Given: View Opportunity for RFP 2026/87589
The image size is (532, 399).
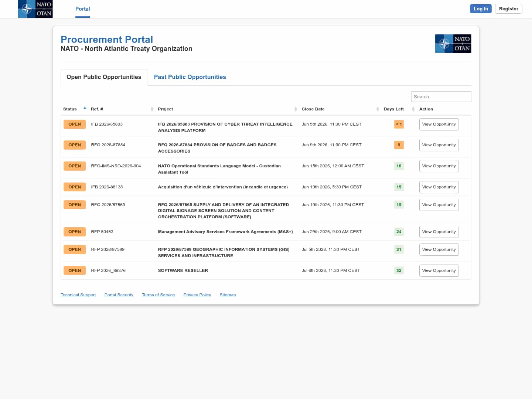Looking at the screenshot, I should tap(439, 249).
